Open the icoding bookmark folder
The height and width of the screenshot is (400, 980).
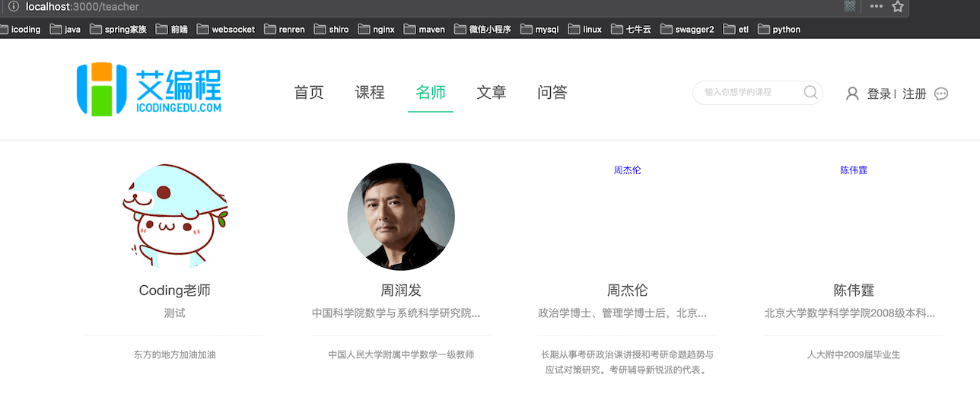[x=20, y=30]
